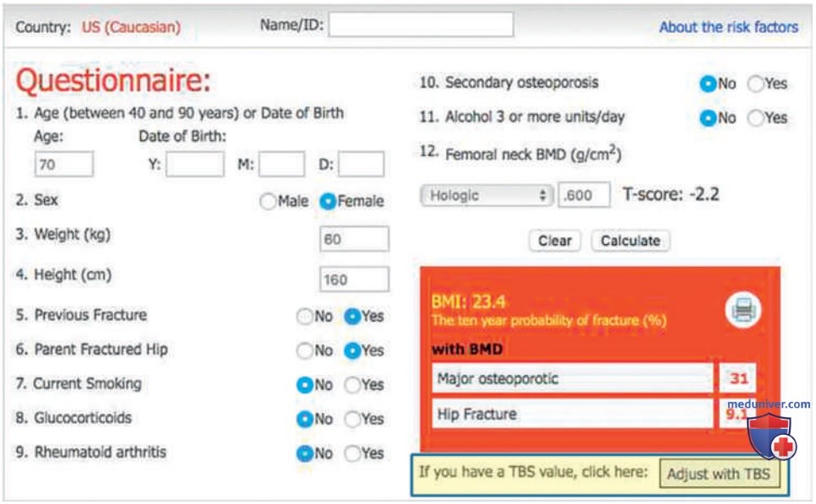Click the Hip Fracture result label

(x=476, y=414)
